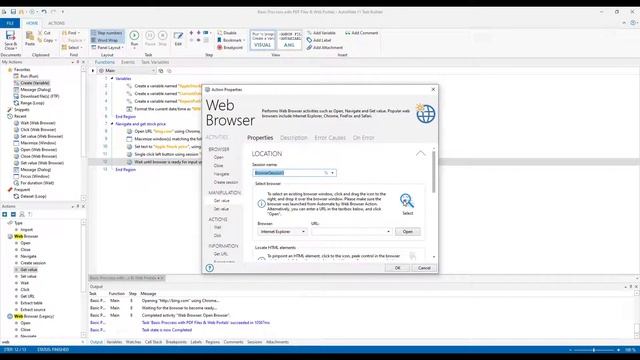Click the globe icon in dialog header
Screen dimensions: 640x360
pos(425,113)
